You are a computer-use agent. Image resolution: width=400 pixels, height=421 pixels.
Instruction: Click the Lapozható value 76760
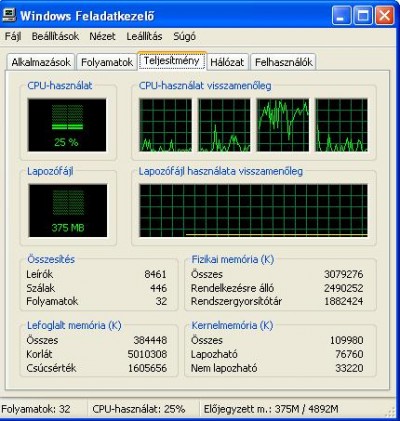pos(349,354)
